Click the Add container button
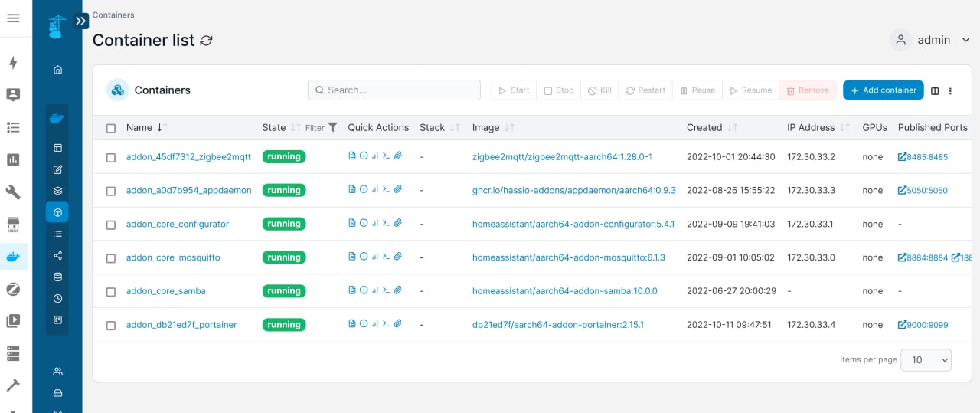Viewport: 980px width, 413px height. tap(884, 90)
